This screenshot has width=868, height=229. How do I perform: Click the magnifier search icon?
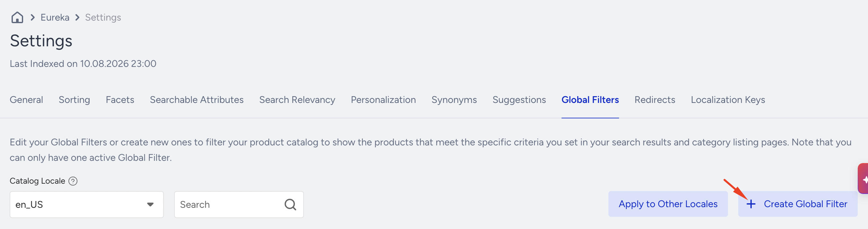coord(290,204)
